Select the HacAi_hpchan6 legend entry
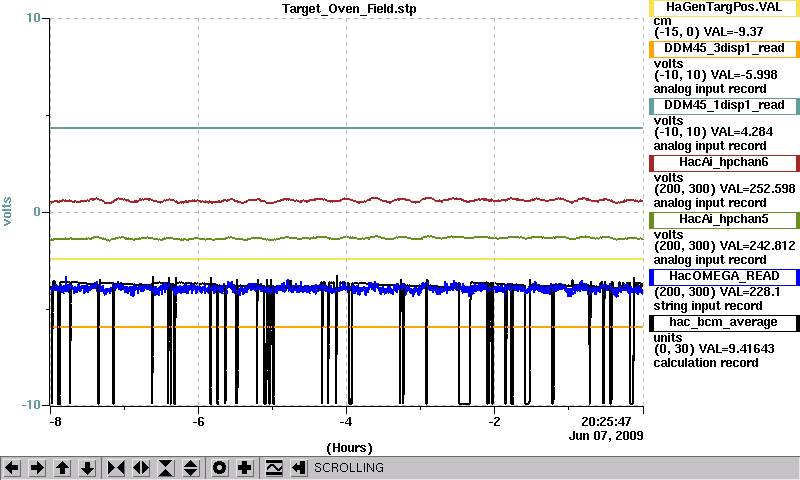Screen dimensions: 800x480 pyautogui.click(x=724, y=163)
